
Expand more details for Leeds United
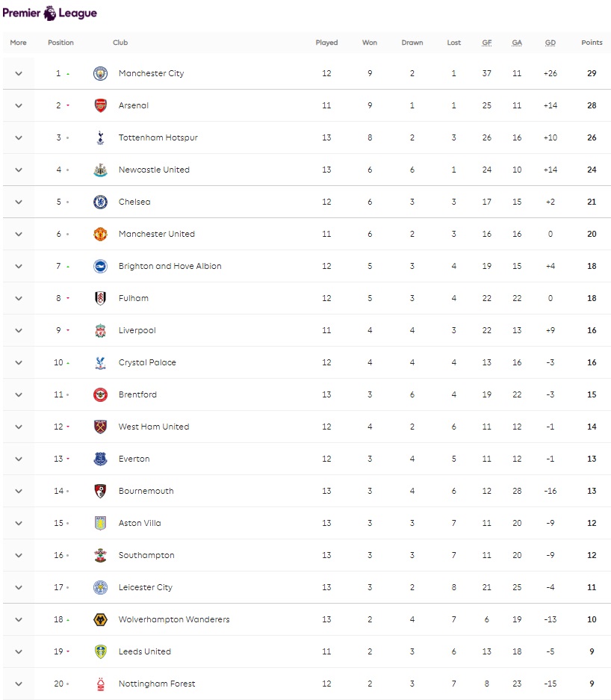(18, 651)
